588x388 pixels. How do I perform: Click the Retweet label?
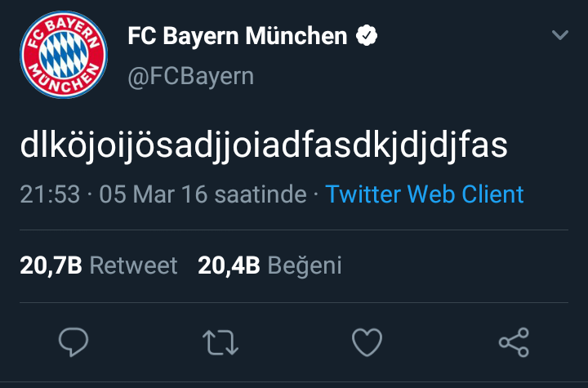pyautogui.click(x=133, y=265)
